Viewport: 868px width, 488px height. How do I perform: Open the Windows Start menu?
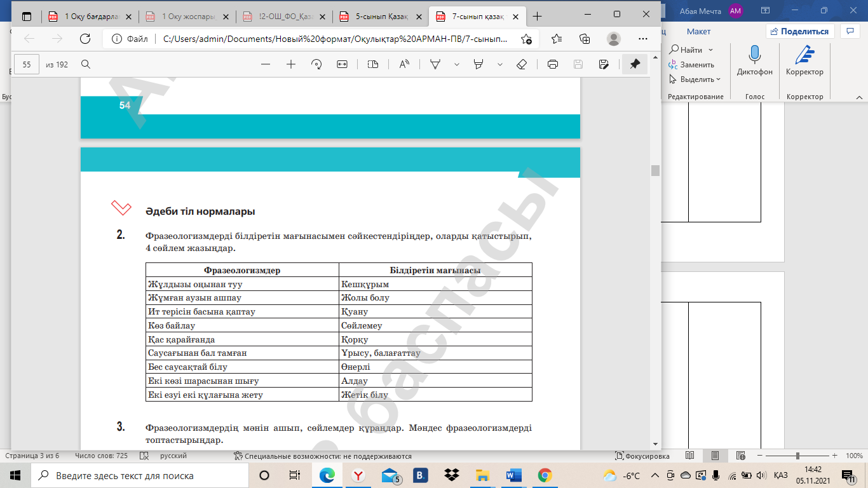click(15, 475)
